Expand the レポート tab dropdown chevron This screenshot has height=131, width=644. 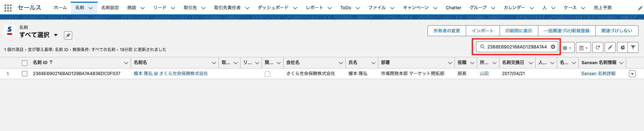pyautogui.click(x=330, y=8)
